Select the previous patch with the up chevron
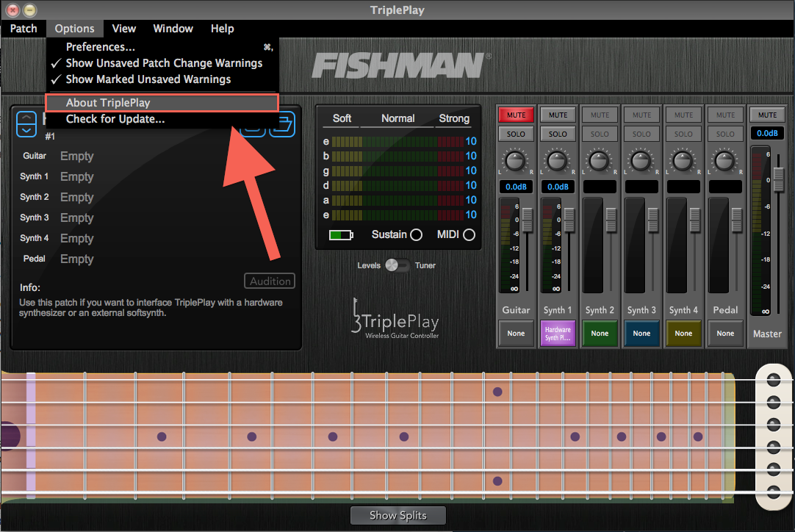The width and height of the screenshot is (795, 532). (26, 117)
